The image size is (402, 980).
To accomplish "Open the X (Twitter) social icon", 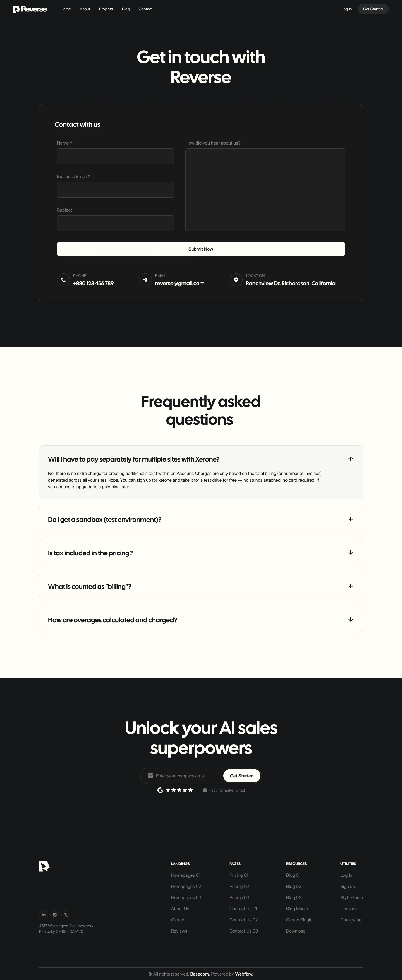I will pos(66,915).
